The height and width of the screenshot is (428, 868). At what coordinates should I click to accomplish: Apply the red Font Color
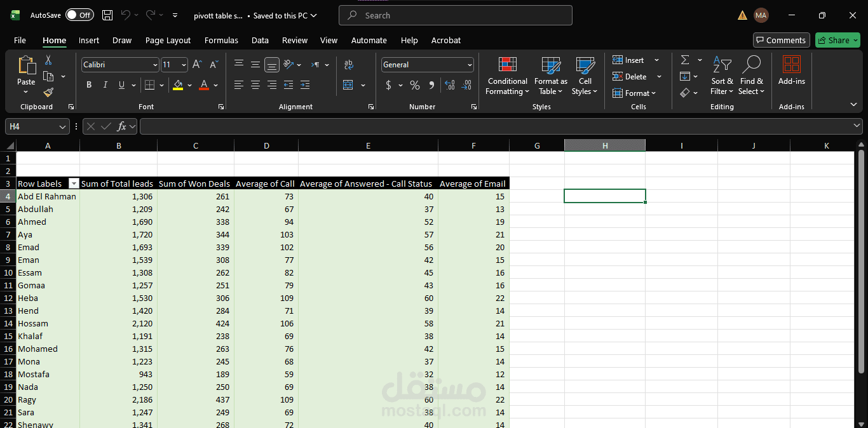pyautogui.click(x=204, y=85)
